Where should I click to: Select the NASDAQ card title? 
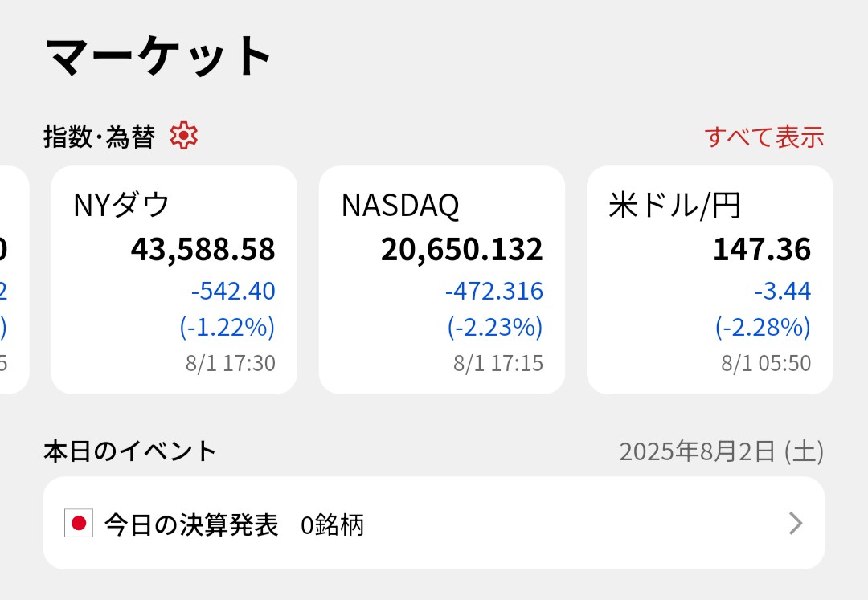(x=400, y=206)
